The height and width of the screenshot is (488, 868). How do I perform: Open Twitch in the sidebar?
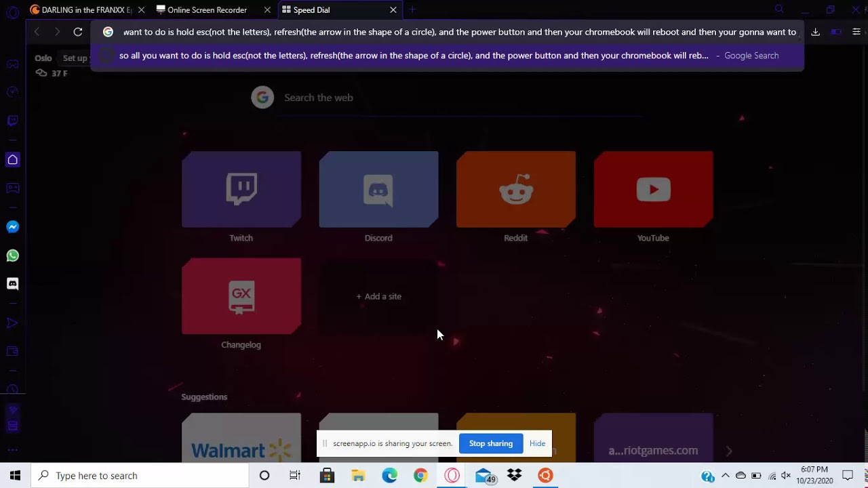(x=12, y=121)
